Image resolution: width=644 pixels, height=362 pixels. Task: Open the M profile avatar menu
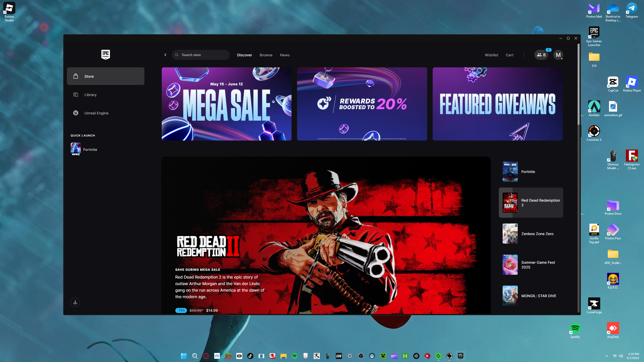pyautogui.click(x=558, y=55)
